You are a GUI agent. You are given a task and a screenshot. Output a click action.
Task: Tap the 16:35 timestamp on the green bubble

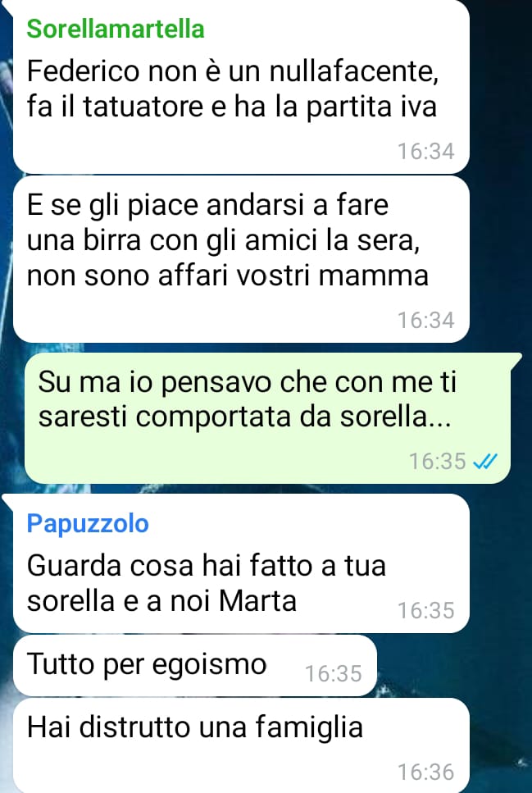(437, 461)
